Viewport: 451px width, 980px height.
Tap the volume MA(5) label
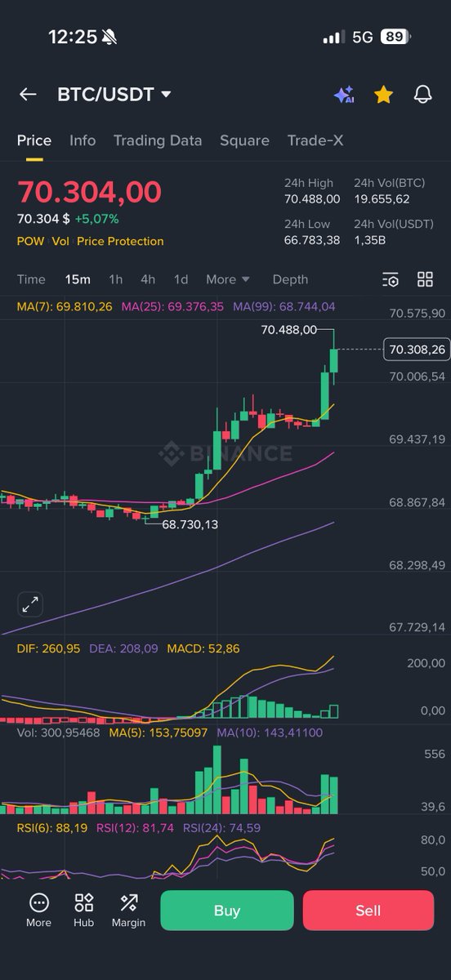pyautogui.click(x=158, y=733)
